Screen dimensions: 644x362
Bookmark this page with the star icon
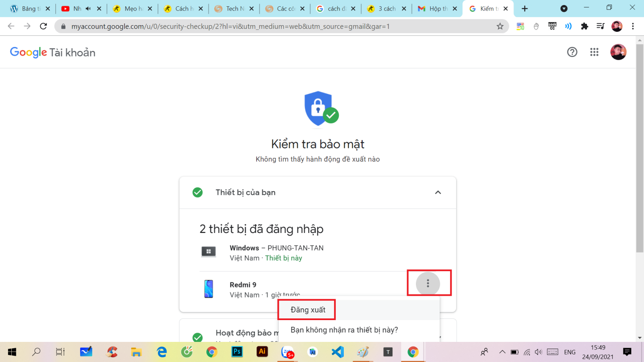500,26
